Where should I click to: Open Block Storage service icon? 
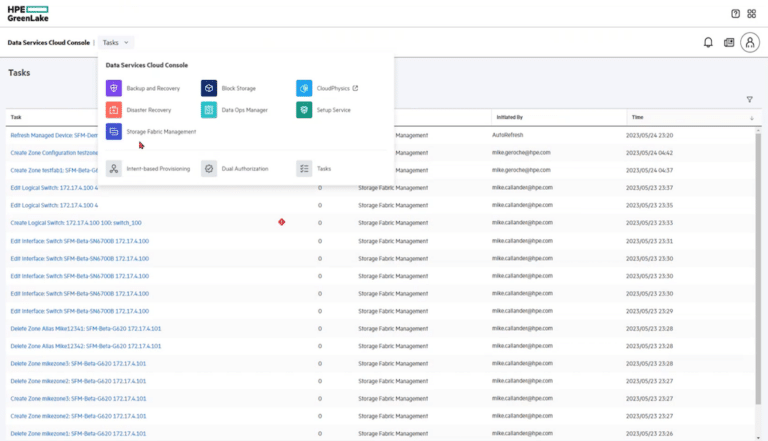pyautogui.click(x=209, y=88)
